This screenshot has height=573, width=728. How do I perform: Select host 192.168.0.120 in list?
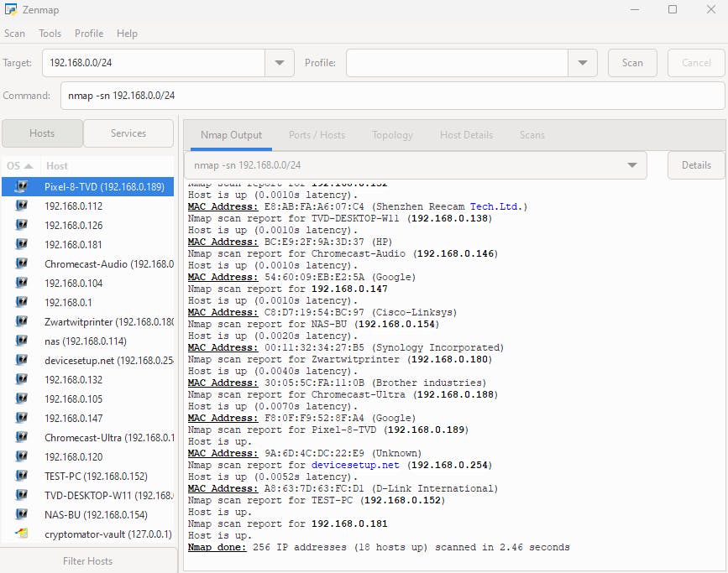(88, 456)
